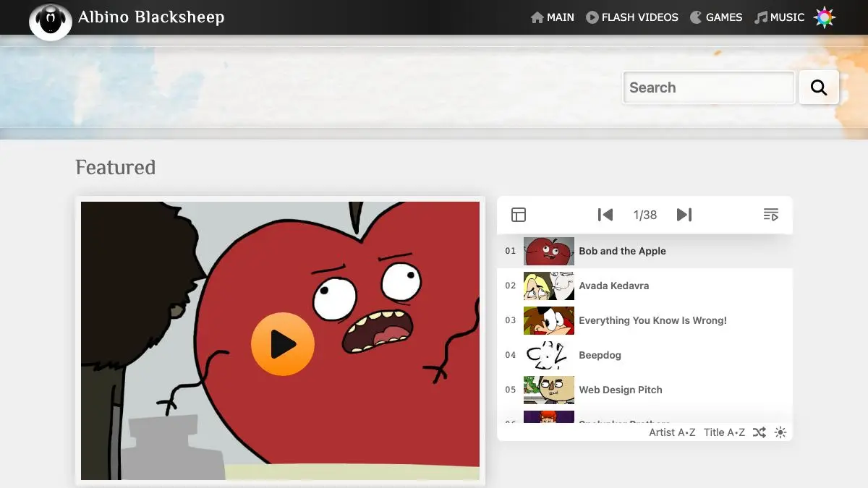The image size is (868, 488).
Task: Sort playlist by Artist A•Z
Action: tap(672, 432)
